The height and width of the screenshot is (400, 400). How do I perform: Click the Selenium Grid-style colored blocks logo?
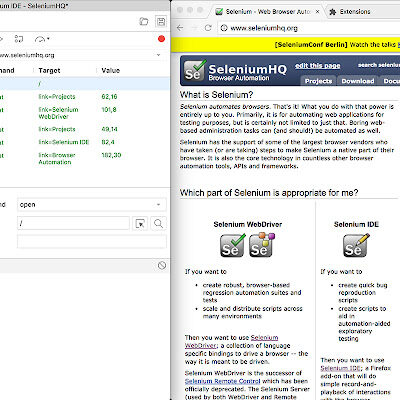[262, 245]
